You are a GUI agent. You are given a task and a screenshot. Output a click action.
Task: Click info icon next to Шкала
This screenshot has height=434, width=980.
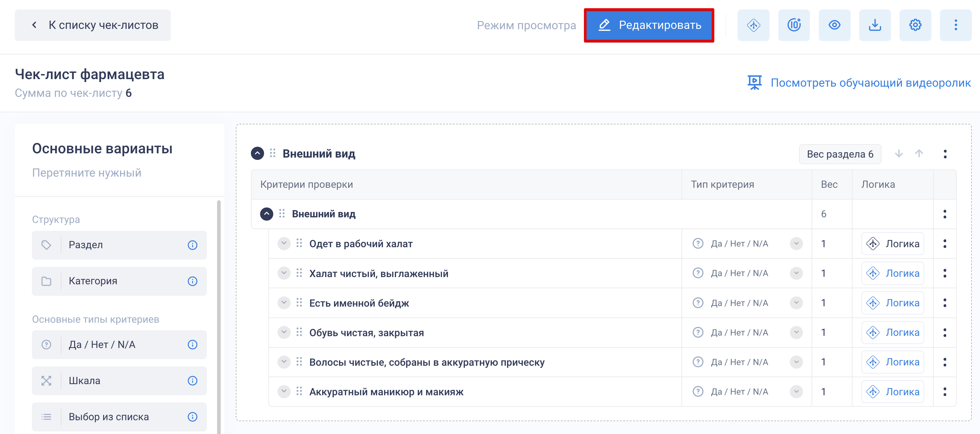point(192,381)
